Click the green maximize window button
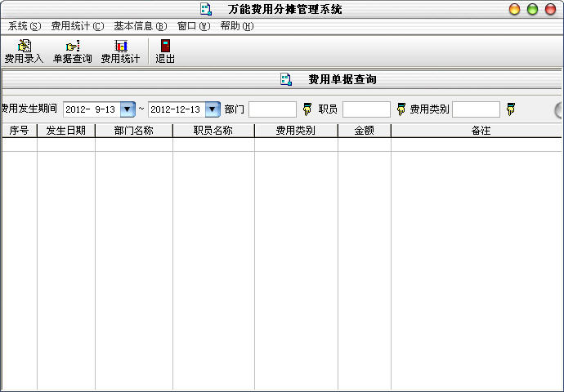The height and width of the screenshot is (392, 564). [x=532, y=9]
